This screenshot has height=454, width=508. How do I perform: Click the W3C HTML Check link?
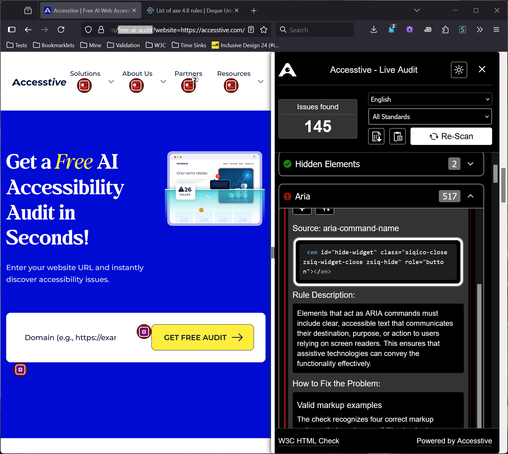309,441
